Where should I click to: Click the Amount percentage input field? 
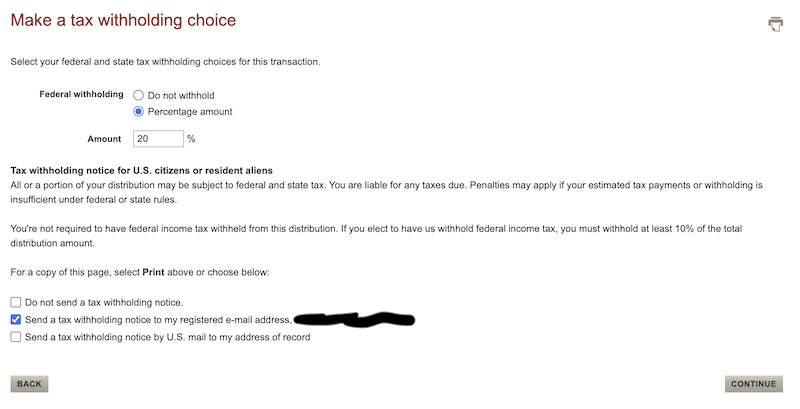pyautogui.click(x=157, y=139)
